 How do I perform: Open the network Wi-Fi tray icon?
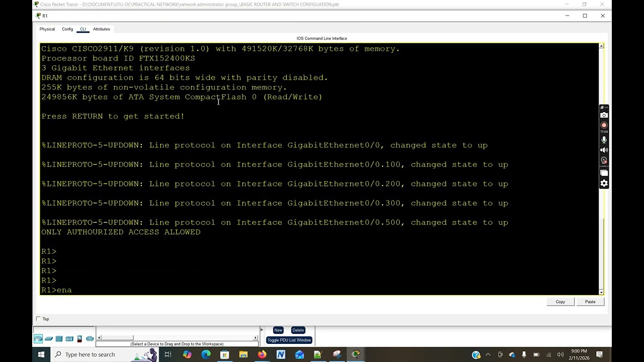pyautogui.click(x=549, y=355)
